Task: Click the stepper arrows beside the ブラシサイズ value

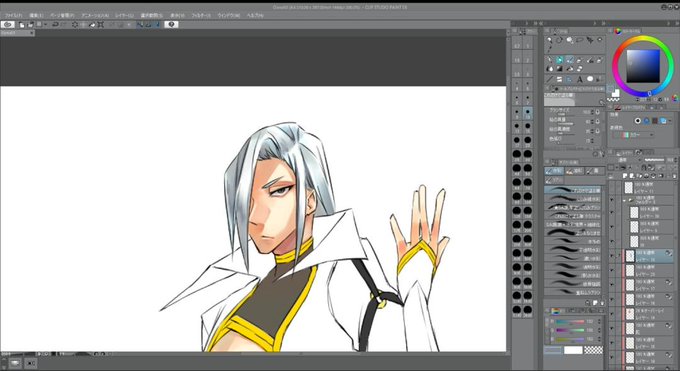Action: tap(593, 112)
